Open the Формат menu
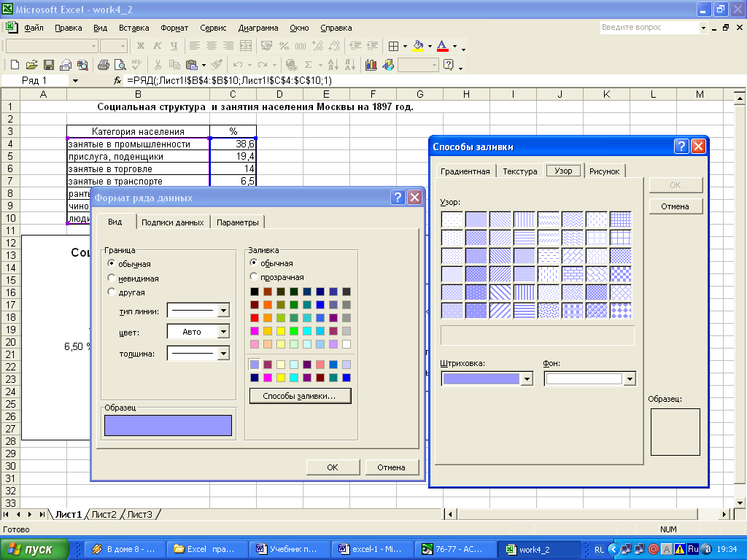This screenshot has width=747, height=560. pos(174,28)
